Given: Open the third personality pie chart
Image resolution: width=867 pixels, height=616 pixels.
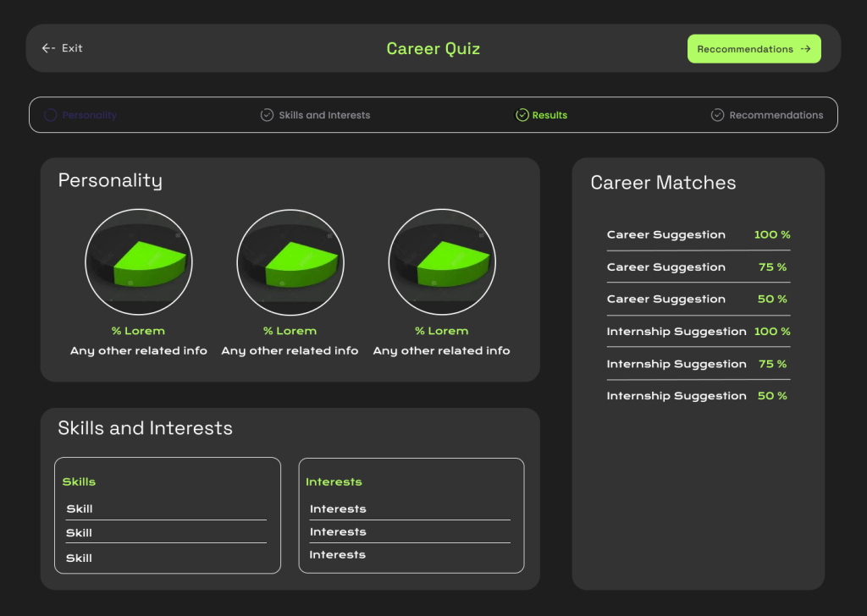Looking at the screenshot, I should pyautogui.click(x=442, y=262).
